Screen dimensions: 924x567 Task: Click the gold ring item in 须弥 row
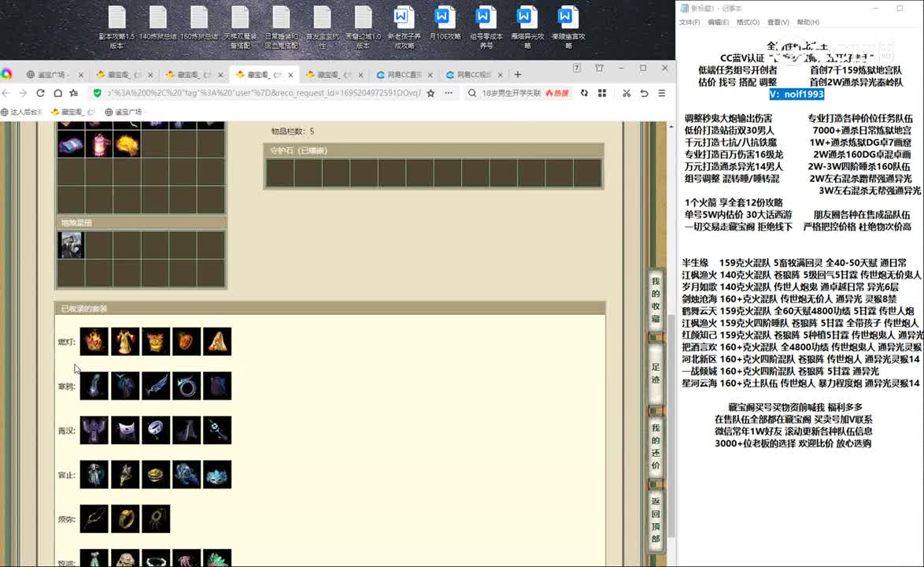[125, 519]
